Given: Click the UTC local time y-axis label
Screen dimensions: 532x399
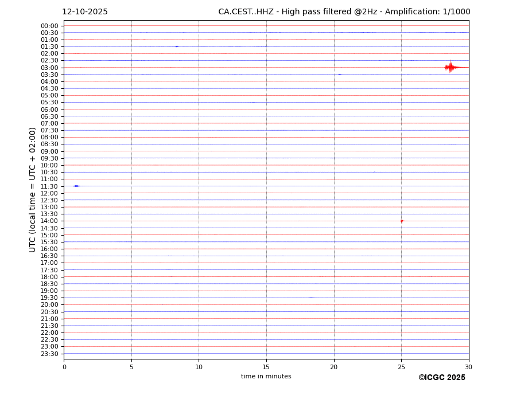Looking at the screenshot, I should click(33, 189).
